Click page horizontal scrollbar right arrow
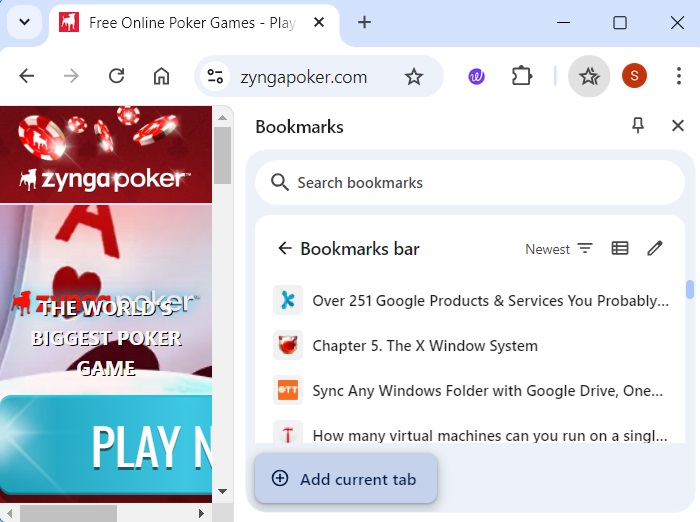This screenshot has width=700, height=522. (x=201, y=513)
